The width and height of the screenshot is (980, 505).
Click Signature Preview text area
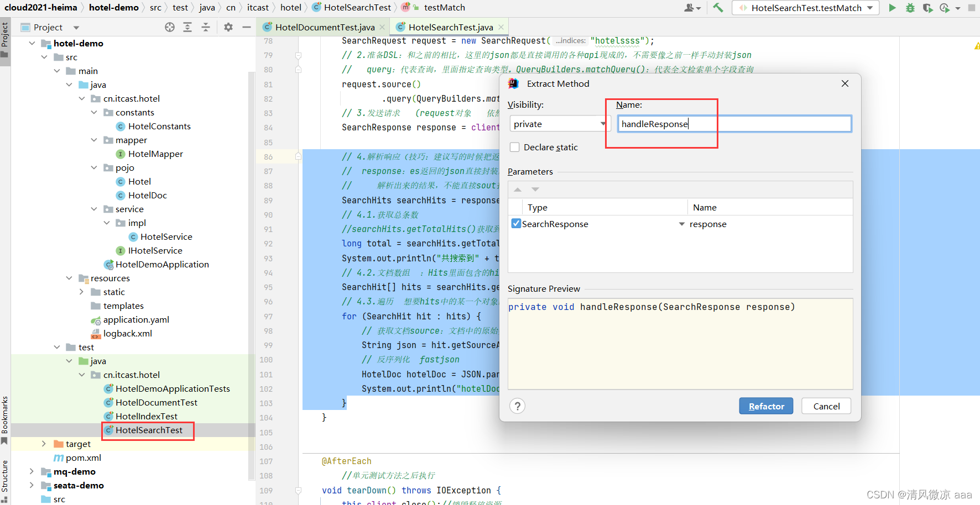click(x=680, y=344)
